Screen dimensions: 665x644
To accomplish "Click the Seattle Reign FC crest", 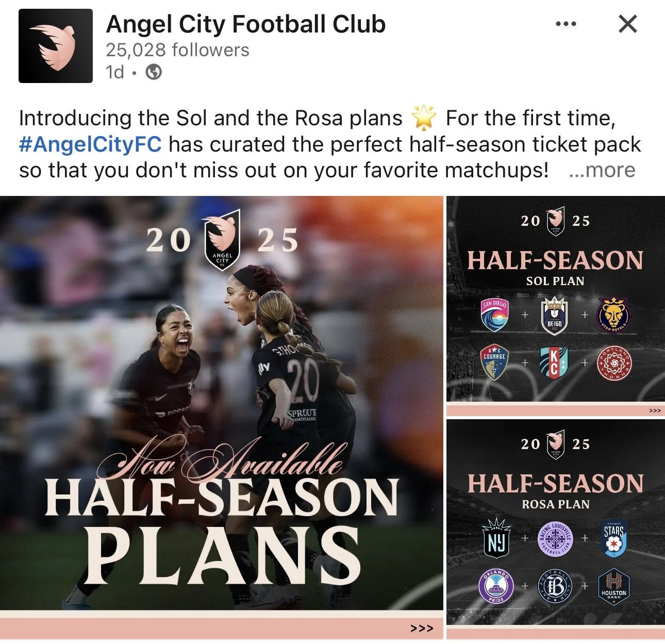I will coord(554,315).
